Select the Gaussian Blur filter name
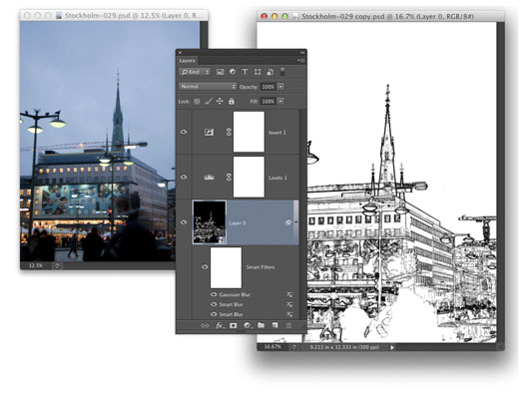Viewport: 532px width, 399px height. pos(235,294)
